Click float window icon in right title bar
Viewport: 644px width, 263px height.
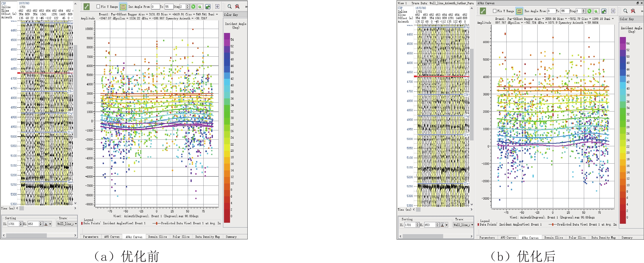pos(638,3)
